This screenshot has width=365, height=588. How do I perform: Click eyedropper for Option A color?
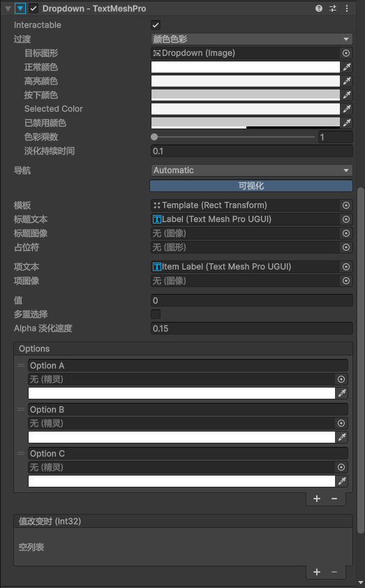342,393
